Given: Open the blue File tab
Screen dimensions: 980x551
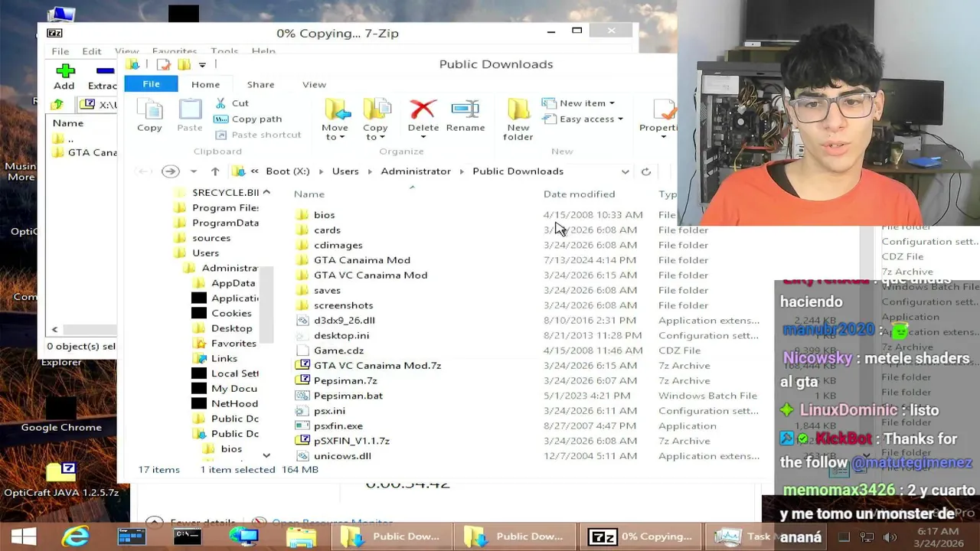Looking at the screenshot, I should tap(151, 84).
